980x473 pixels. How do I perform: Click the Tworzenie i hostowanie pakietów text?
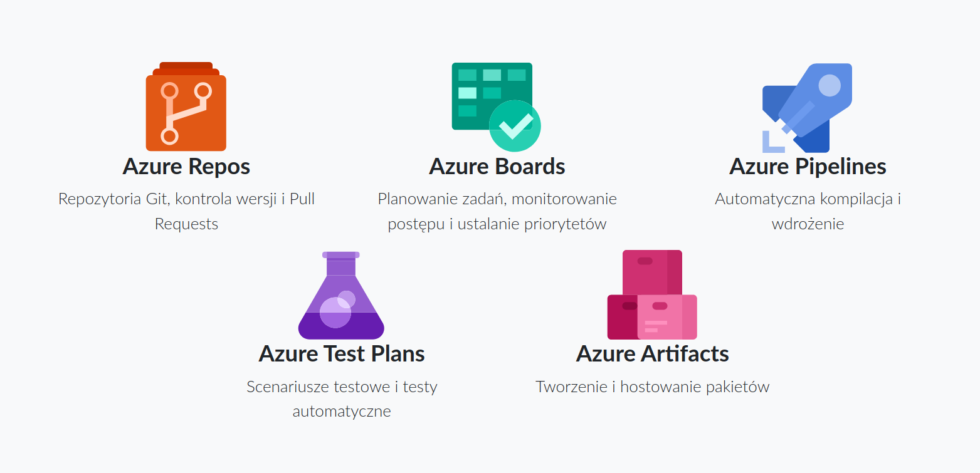[x=652, y=387]
